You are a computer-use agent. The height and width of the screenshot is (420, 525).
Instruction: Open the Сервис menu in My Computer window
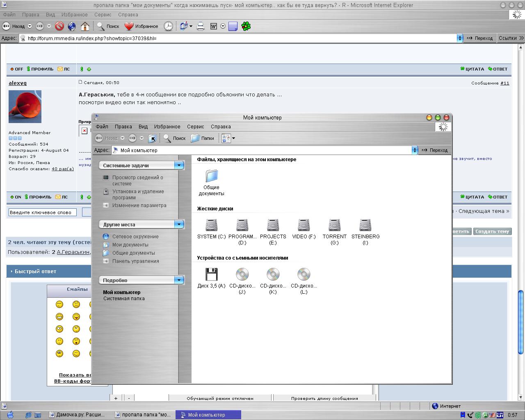pyautogui.click(x=195, y=127)
